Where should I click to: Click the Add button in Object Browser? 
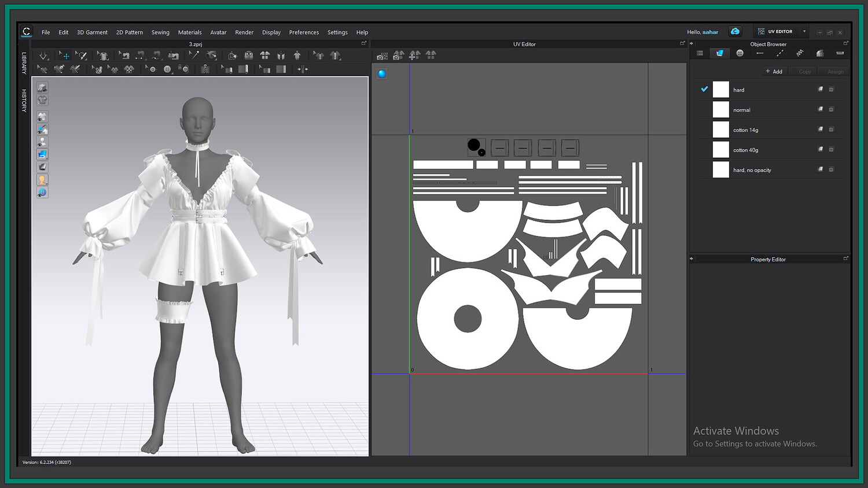(774, 72)
